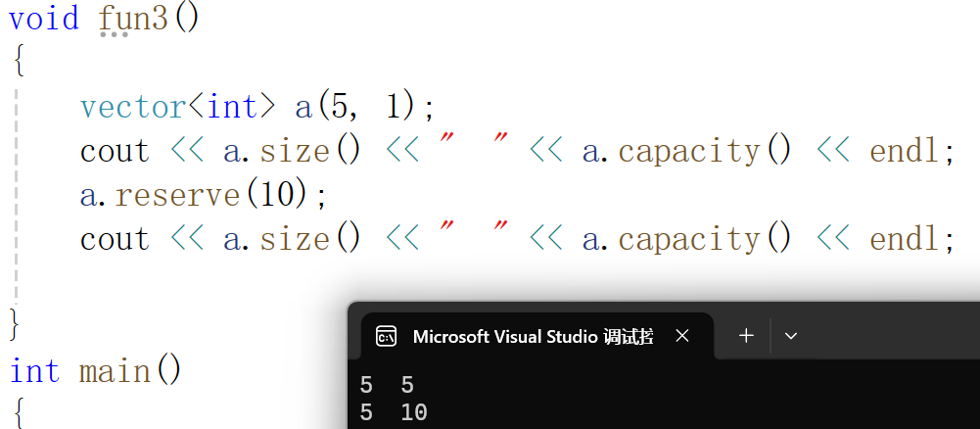Click endl at end of second cout line

click(x=906, y=239)
